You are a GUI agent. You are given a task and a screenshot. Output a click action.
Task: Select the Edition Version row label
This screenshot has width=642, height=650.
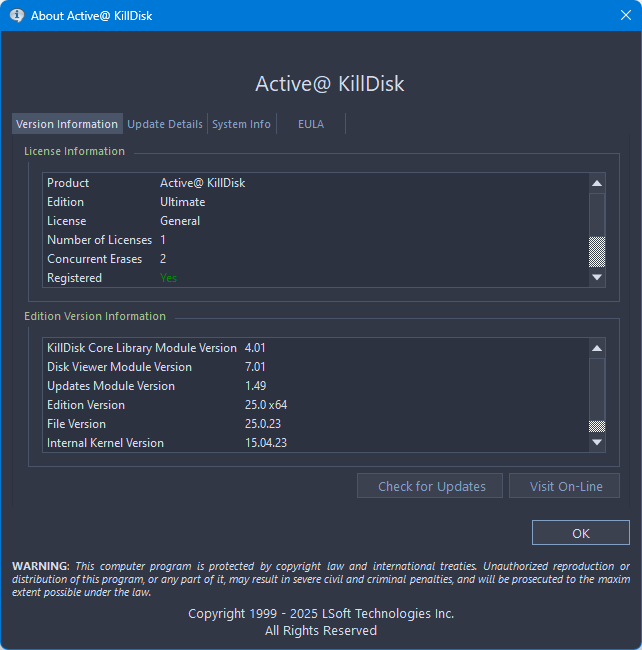[86, 405]
